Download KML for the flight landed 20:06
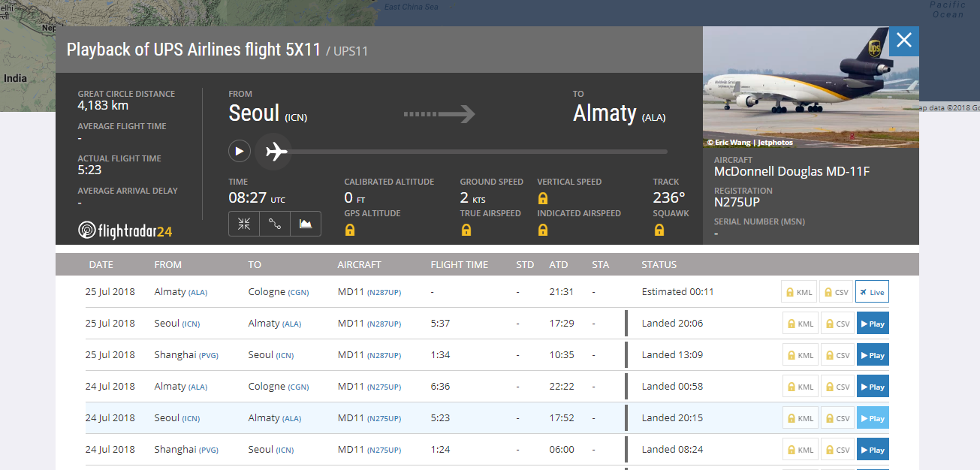 (x=800, y=324)
